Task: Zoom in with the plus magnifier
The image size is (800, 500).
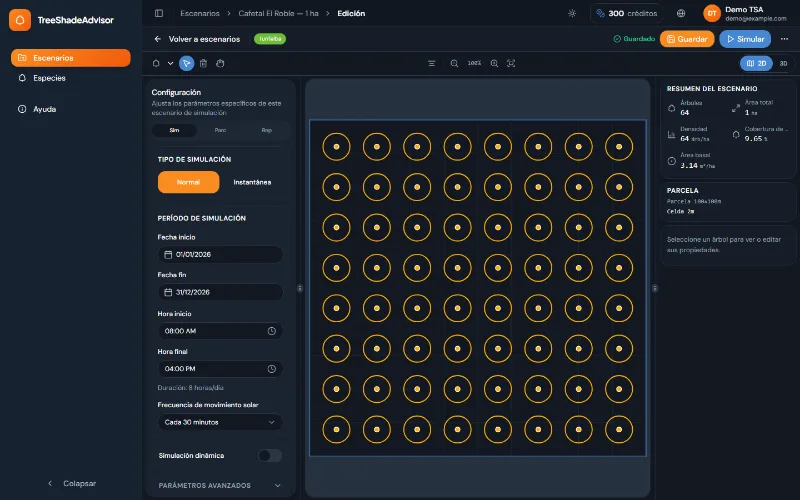Action: pyautogui.click(x=494, y=63)
